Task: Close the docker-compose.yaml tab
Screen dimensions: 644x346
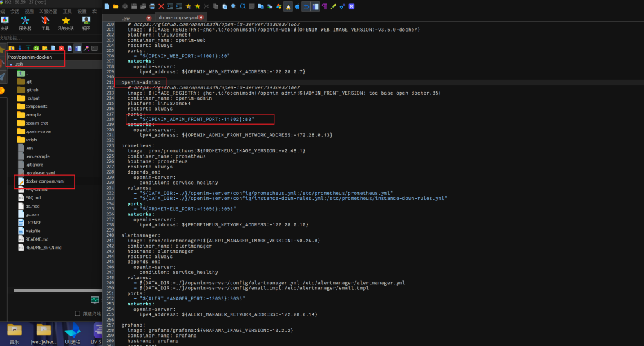Action: click(x=201, y=17)
